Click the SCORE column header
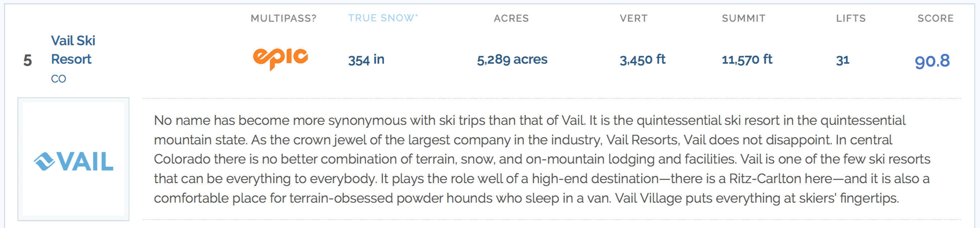The image size is (980, 228). click(x=936, y=18)
